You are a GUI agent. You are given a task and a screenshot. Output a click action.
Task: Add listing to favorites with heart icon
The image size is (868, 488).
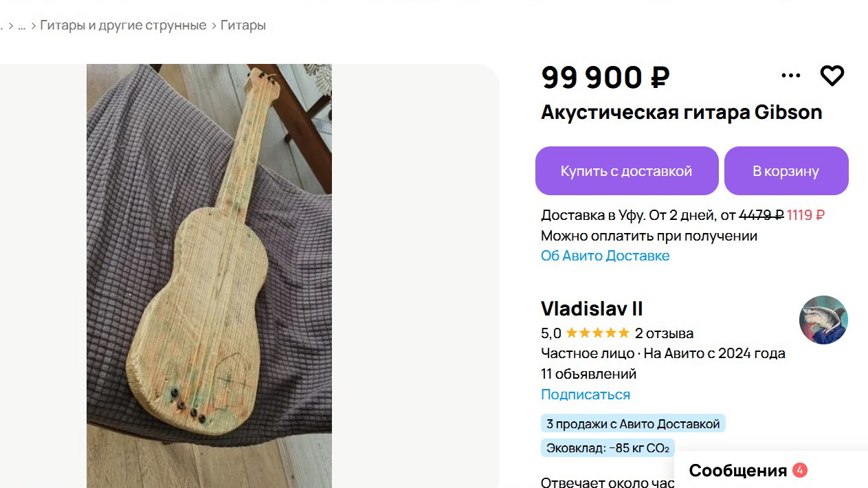click(x=832, y=76)
